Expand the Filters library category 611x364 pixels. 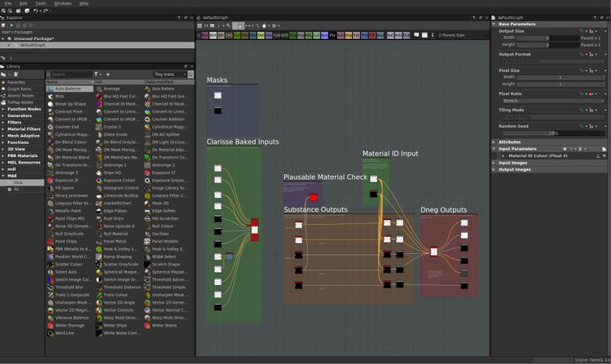point(3,122)
